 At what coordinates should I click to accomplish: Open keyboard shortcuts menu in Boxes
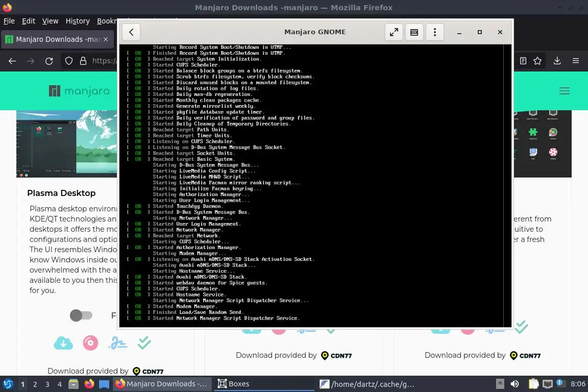click(414, 32)
